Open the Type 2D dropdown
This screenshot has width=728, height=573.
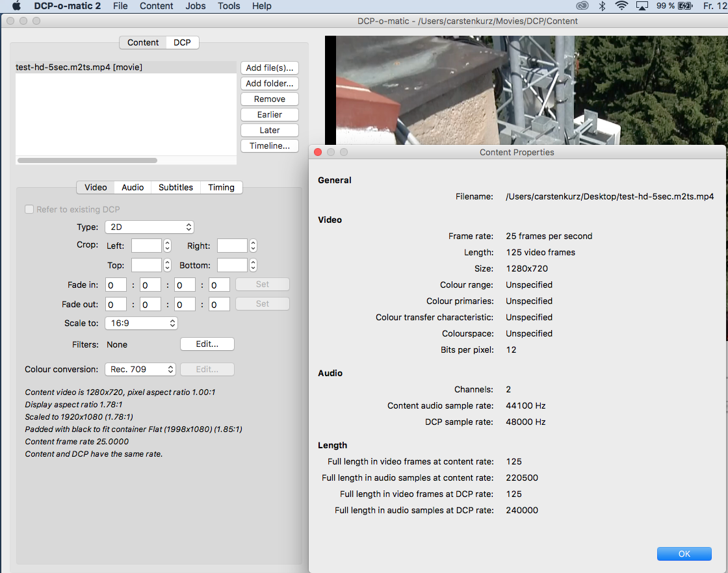click(x=149, y=227)
